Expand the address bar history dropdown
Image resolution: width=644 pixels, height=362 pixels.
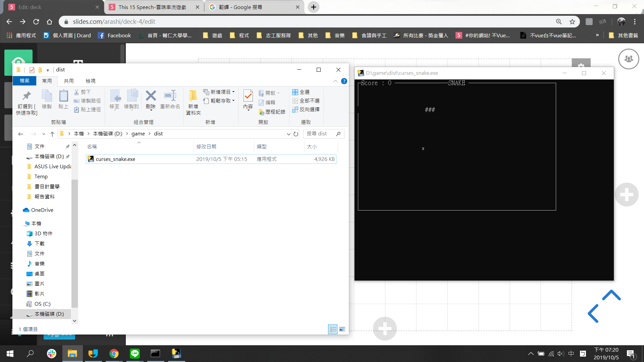pyautogui.click(x=288, y=134)
